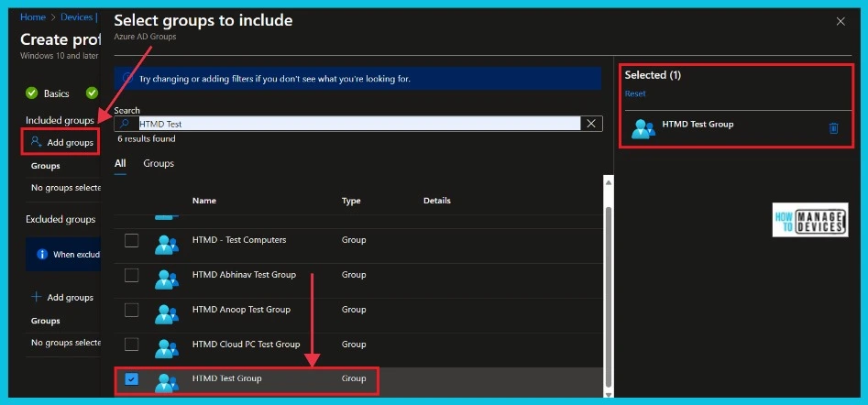Click plus icon under Excluded groups
Screen dimensions: 868x405
37,297
